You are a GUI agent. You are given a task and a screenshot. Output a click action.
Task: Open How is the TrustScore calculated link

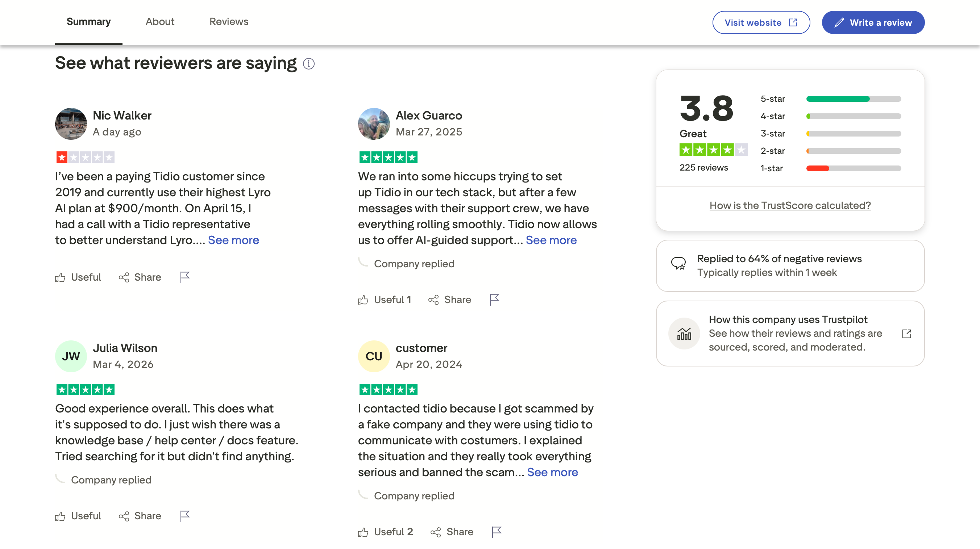(x=790, y=205)
